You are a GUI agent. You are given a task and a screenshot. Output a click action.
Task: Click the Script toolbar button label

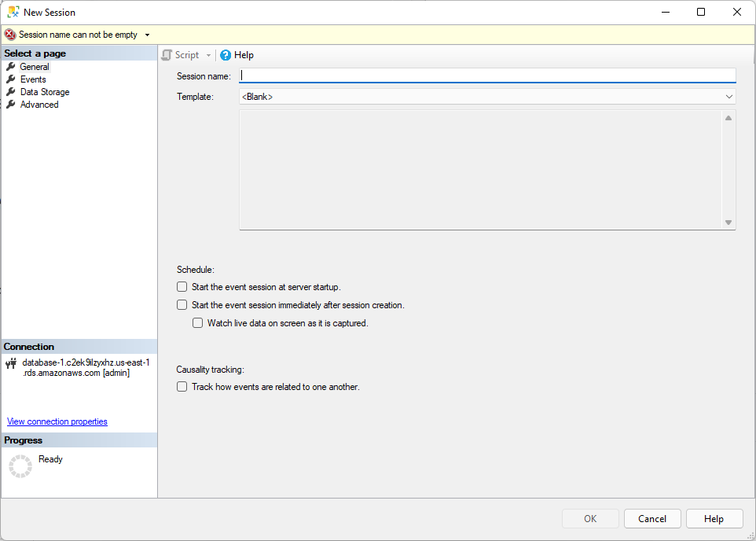coord(187,55)
